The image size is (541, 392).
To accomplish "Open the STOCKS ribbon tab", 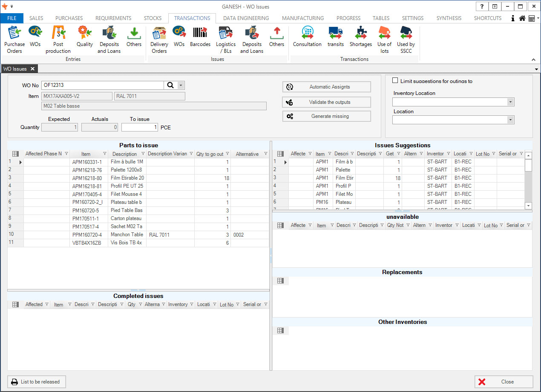I will pyautogui.click(x=153, y=18).
